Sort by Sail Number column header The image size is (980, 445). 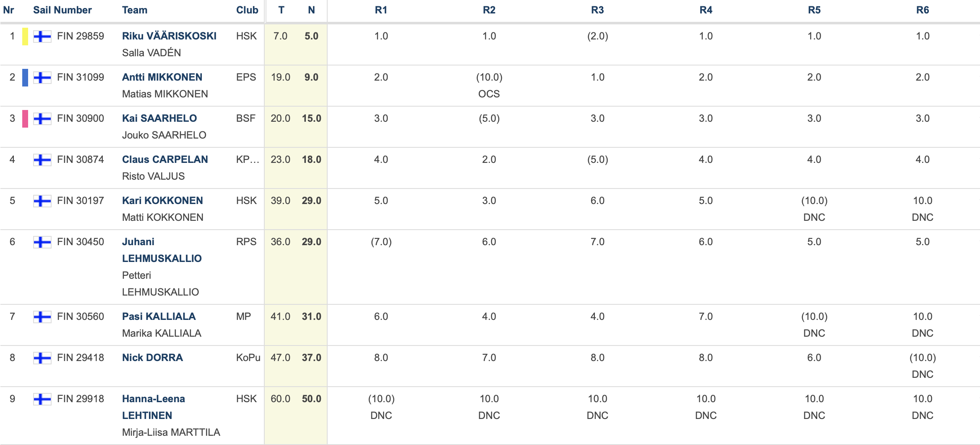[x=63, y=10]
